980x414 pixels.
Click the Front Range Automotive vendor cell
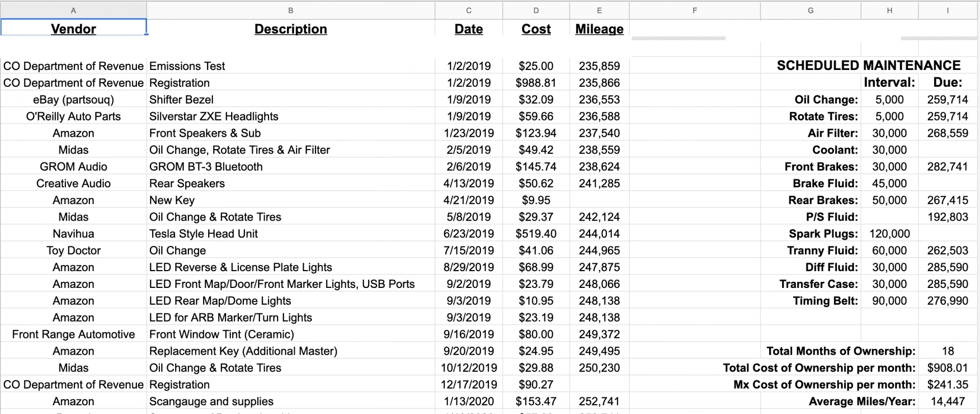click(x=73, y=334)
